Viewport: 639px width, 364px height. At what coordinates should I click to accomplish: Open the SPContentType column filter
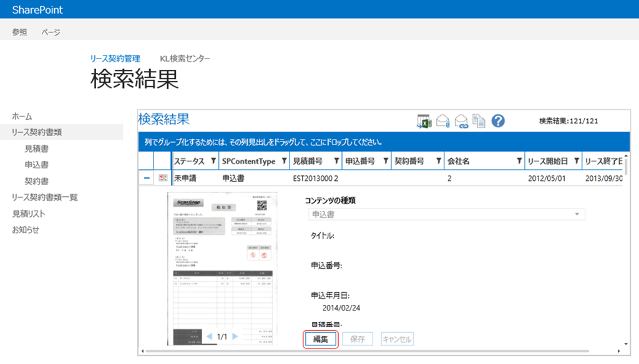tap(284, 161)
